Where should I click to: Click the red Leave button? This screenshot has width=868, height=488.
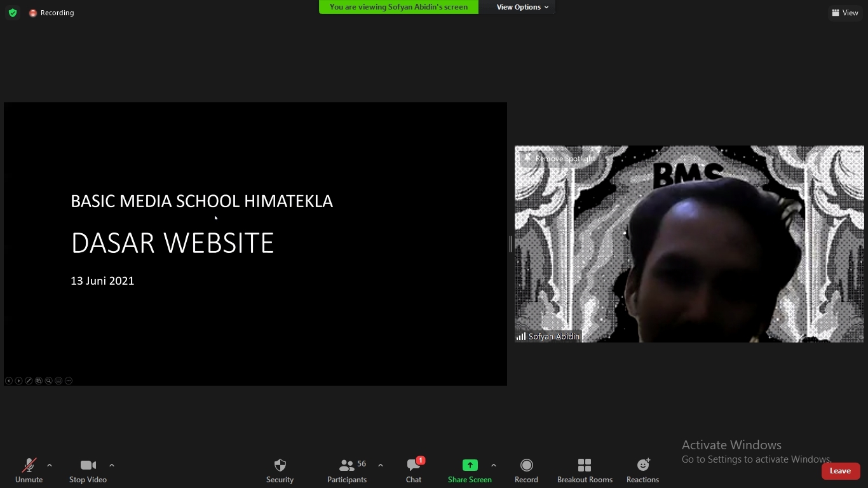[x=840, y=471]
